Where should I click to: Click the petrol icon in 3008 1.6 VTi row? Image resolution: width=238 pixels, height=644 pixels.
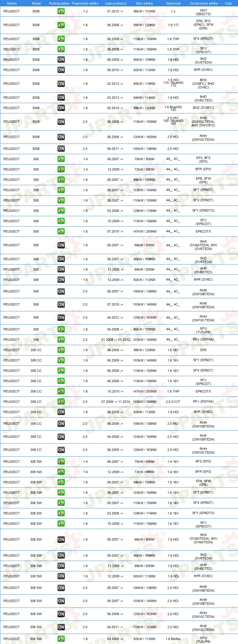61,25
